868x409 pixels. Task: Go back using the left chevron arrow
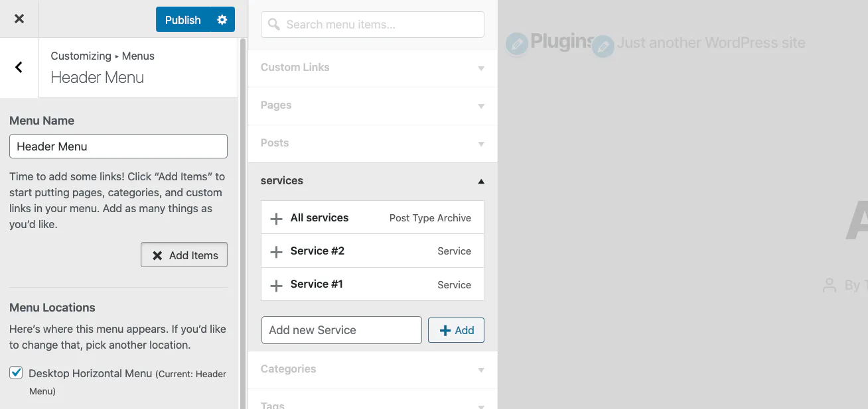(x=19, y=67)
